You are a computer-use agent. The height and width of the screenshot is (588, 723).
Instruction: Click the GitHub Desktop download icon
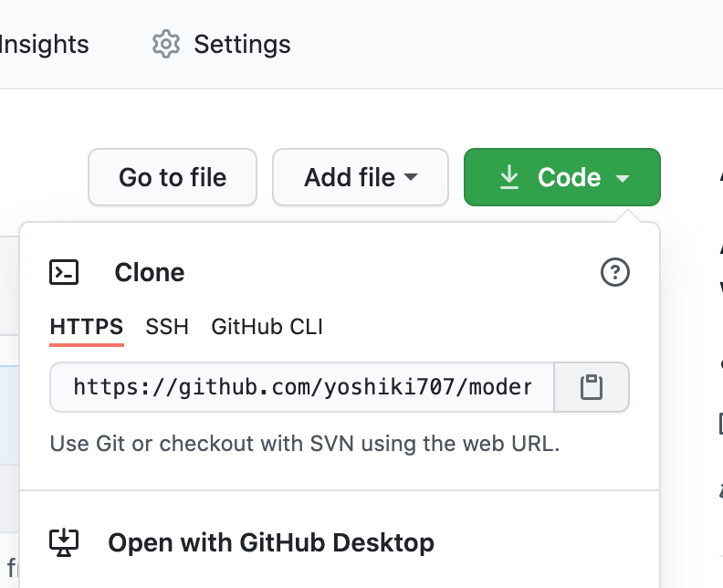(64, 543)
